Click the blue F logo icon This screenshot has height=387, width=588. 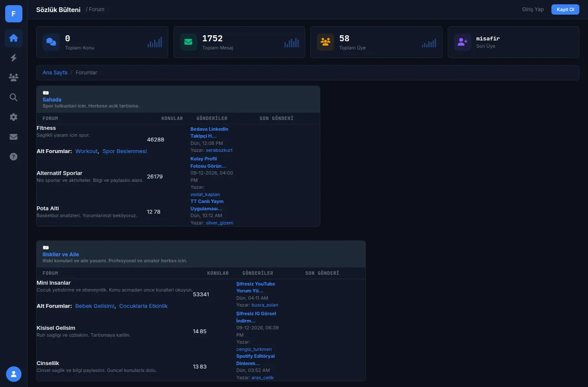[14, 14]
